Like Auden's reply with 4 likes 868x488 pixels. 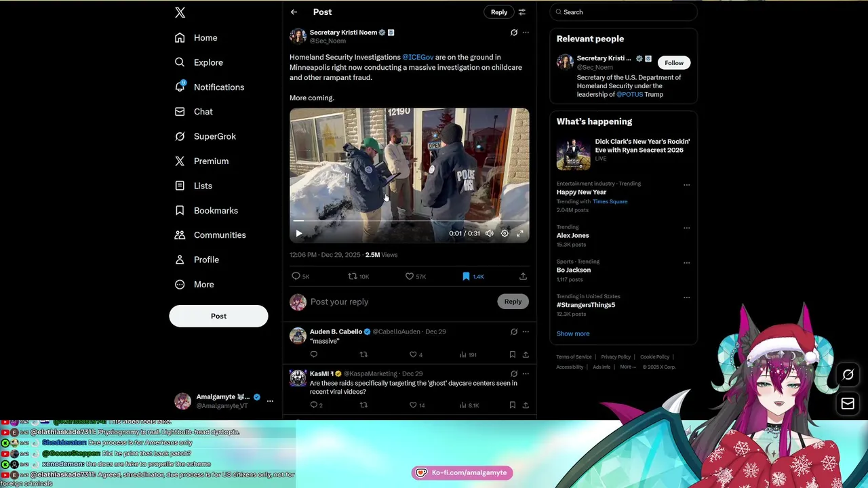click(x=416, y=354)
